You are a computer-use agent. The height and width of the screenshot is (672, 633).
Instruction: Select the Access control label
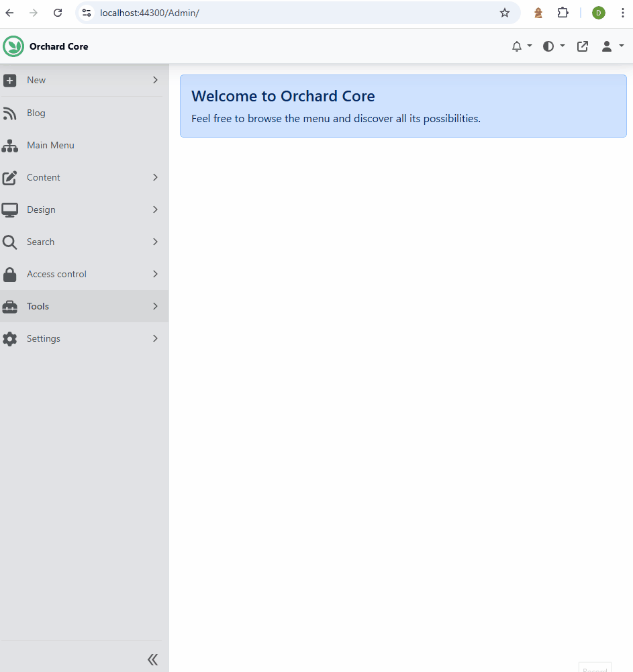click(x=56, y=274)
